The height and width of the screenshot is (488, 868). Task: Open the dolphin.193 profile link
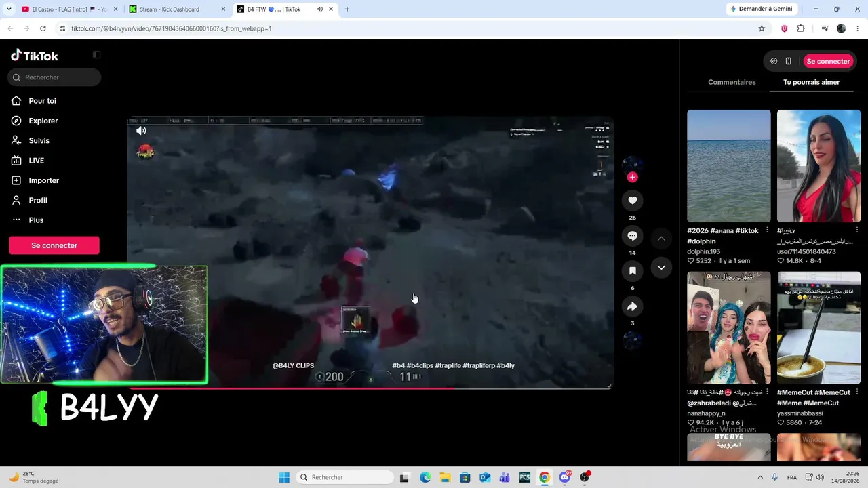[703, 251]
